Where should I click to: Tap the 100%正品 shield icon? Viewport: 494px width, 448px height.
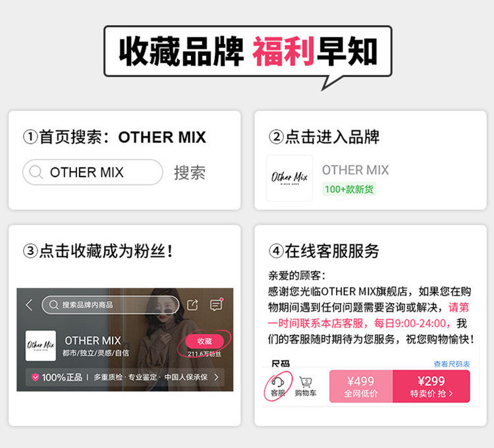(36, 377)
